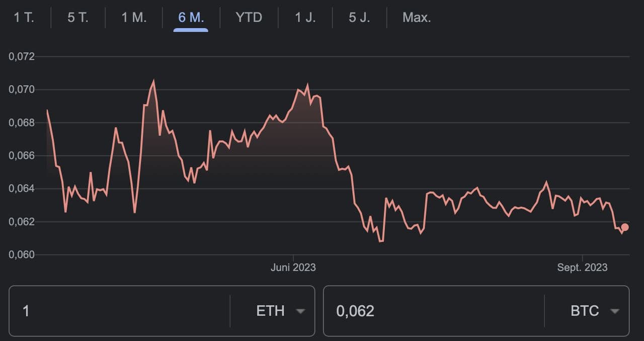
Task: Show the YTD chart range
Action: pyautogui.click(x=249, y=18)
